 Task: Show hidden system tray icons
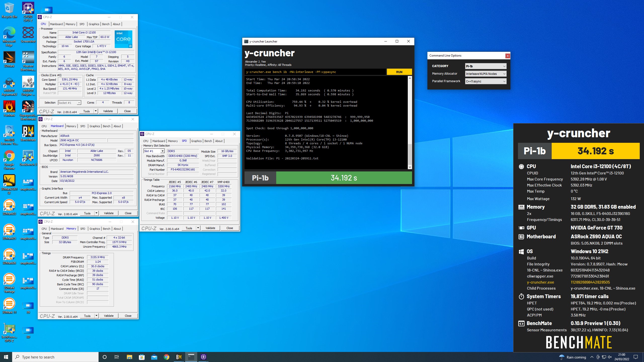point(592,357)
